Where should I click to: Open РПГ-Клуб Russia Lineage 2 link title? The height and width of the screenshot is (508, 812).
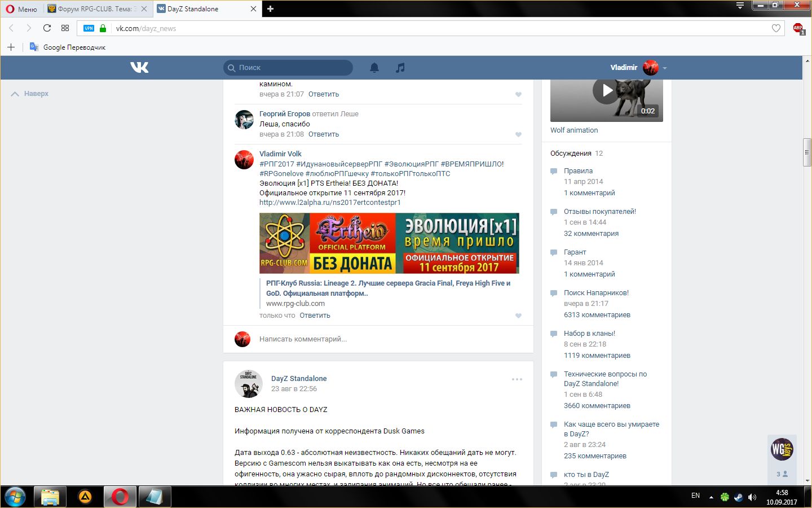[388, 288]
